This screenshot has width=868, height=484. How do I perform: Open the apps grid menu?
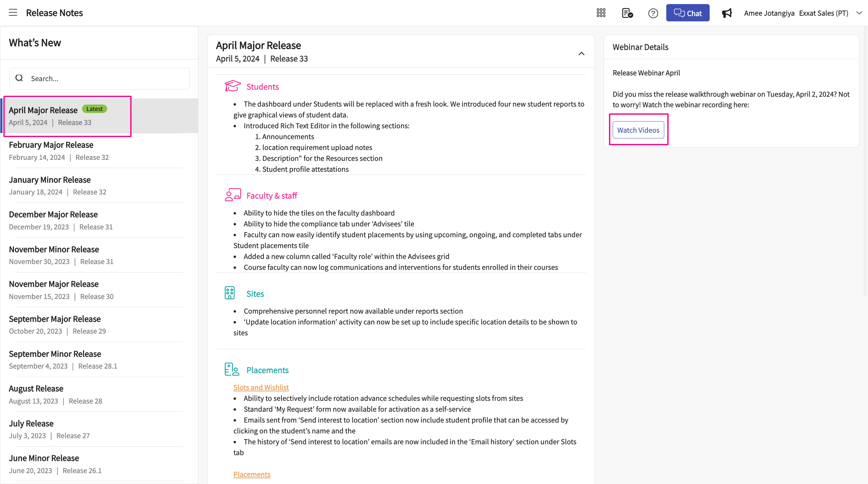coord(600,13)
